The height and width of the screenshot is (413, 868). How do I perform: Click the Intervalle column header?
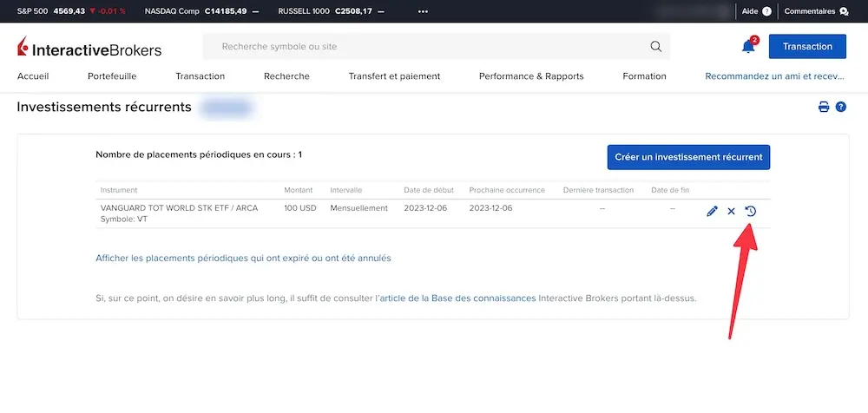(346, 190)
